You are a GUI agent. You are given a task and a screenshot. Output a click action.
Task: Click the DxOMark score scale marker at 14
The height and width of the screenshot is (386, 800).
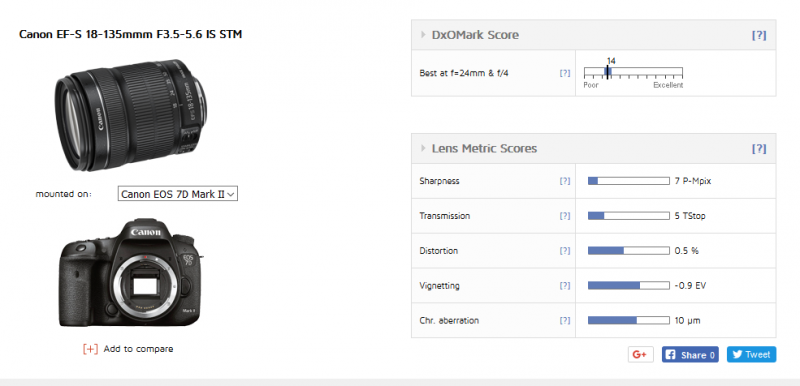pyautogui.click(x=607, y=72)
